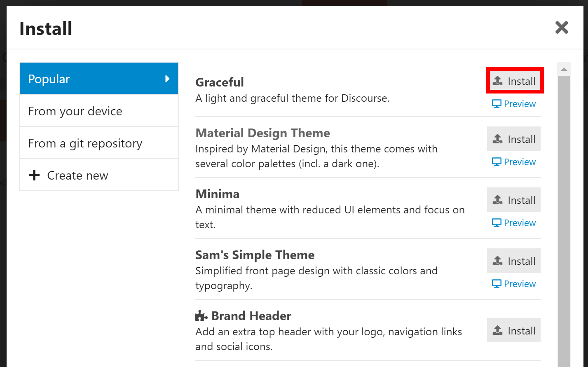Click the Brand Header puzzle piece icon
This screenshot has width=588, height=367.
coord(201,316)
